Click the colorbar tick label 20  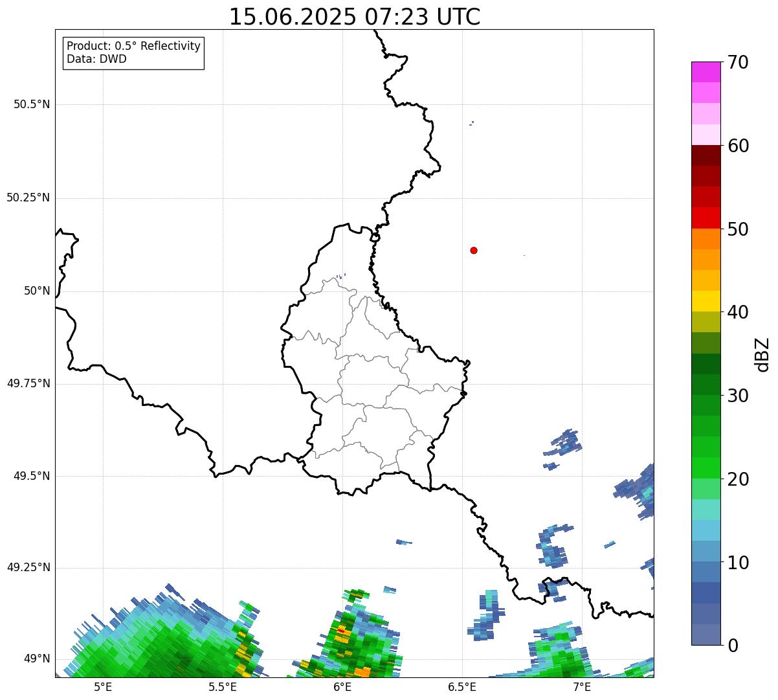click(738, 479)
